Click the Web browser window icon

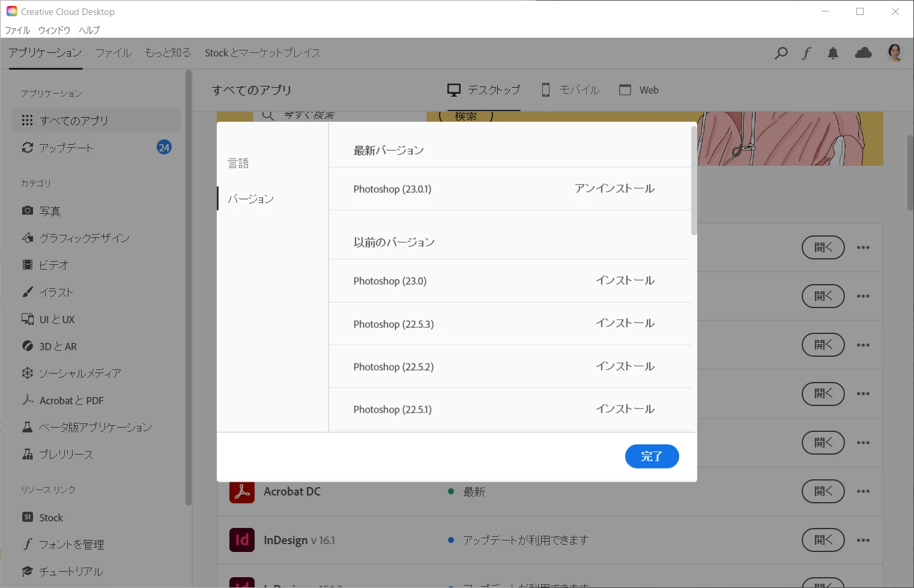click(x=625, y=90)
